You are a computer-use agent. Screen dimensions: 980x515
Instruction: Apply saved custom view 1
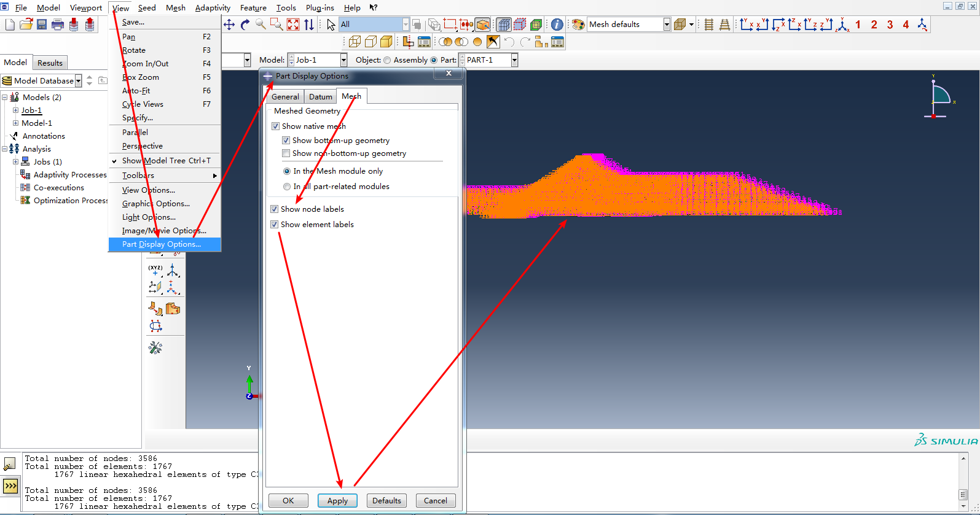click(x=858, y=25)
